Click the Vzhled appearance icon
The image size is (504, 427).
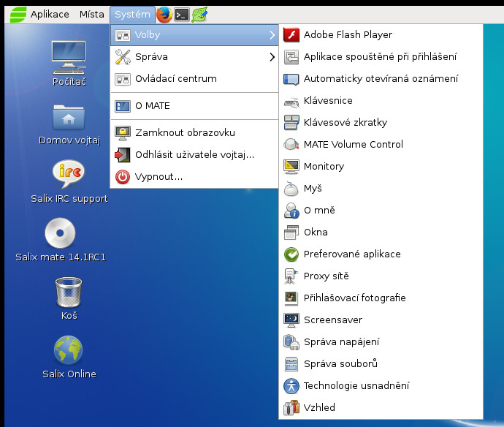pos(291,408)
